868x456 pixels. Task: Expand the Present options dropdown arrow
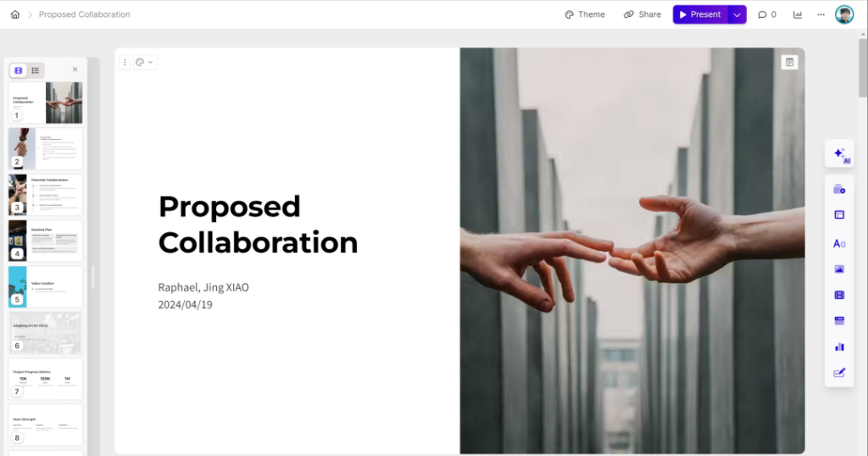click(737, 14)
